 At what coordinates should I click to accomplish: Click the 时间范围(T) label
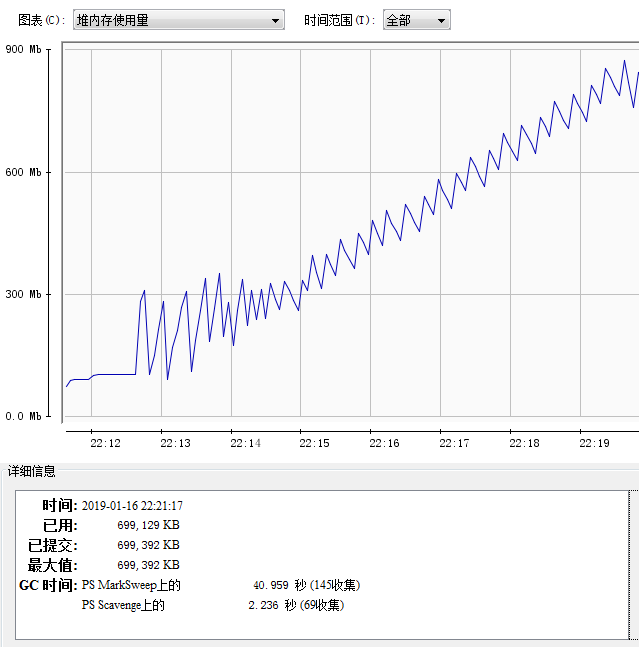tap(340, 20)
